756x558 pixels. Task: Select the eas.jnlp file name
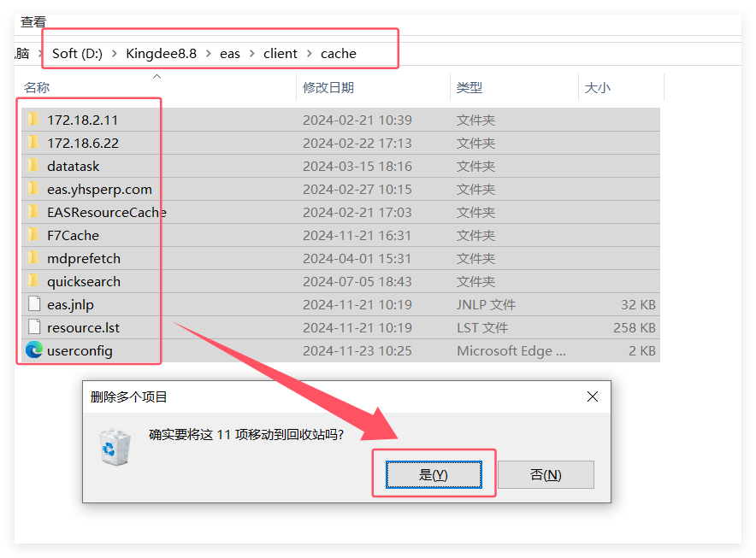[70, 305]
